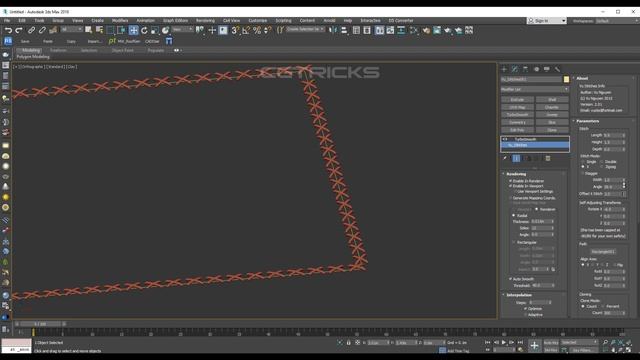Click the Rectangular Selection Region icon
The width and height of the screenshot is (640, 360).
[110, 30]
